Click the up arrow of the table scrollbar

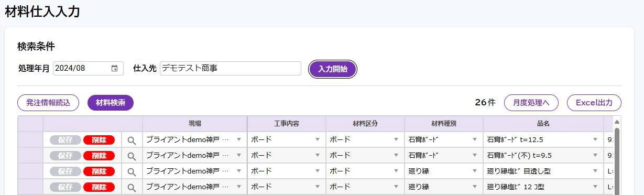coord(617,120)
